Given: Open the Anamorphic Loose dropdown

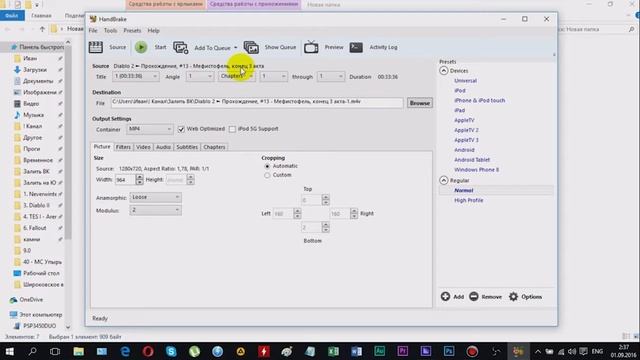Looking at the screenshot, I should (156, 197).
